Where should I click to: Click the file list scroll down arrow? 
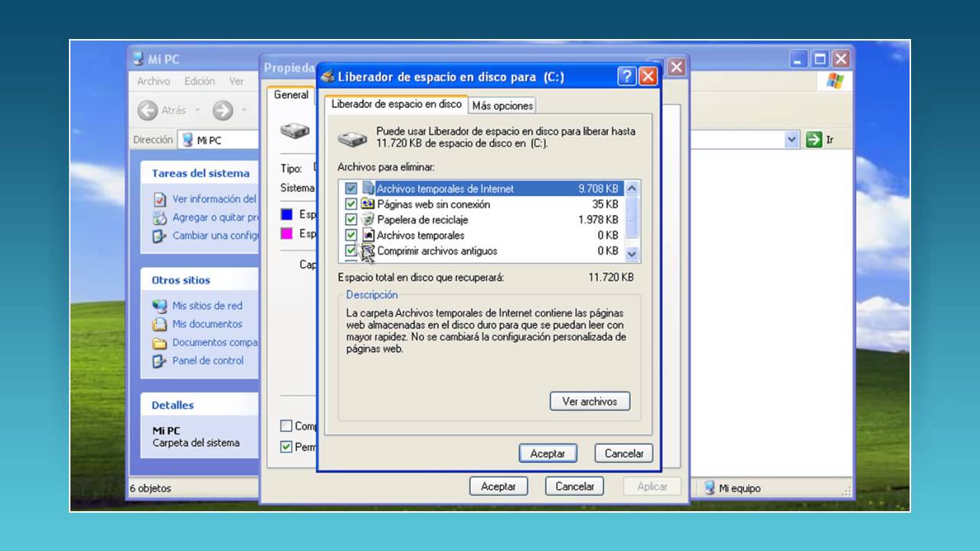[632, 253]
